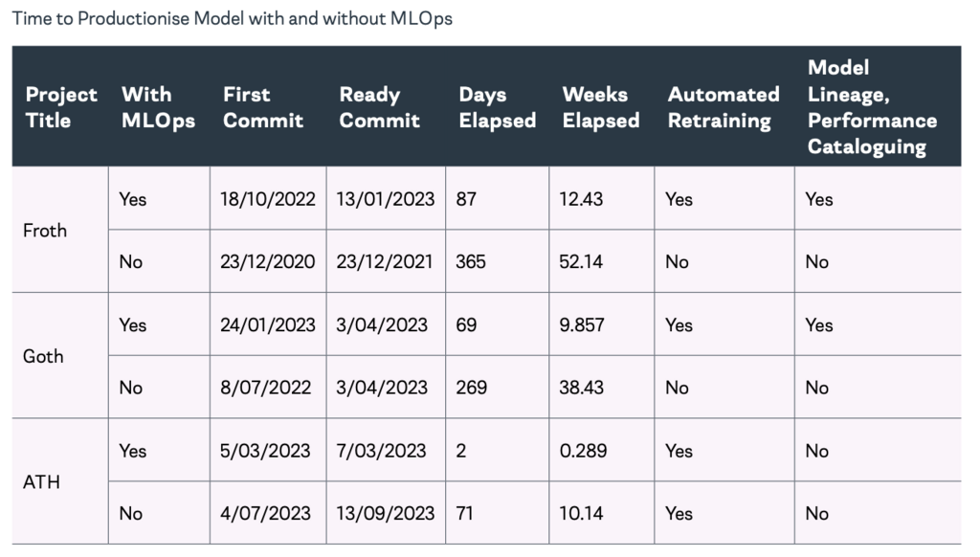Click the 365 days elapsed cell

[x=498, y=261]
